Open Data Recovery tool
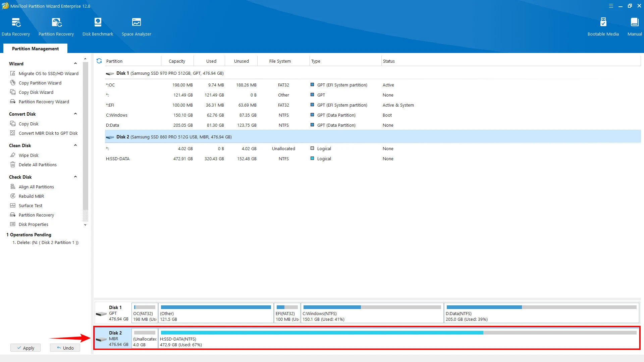The image size is (644, 362). click(16, 27)
